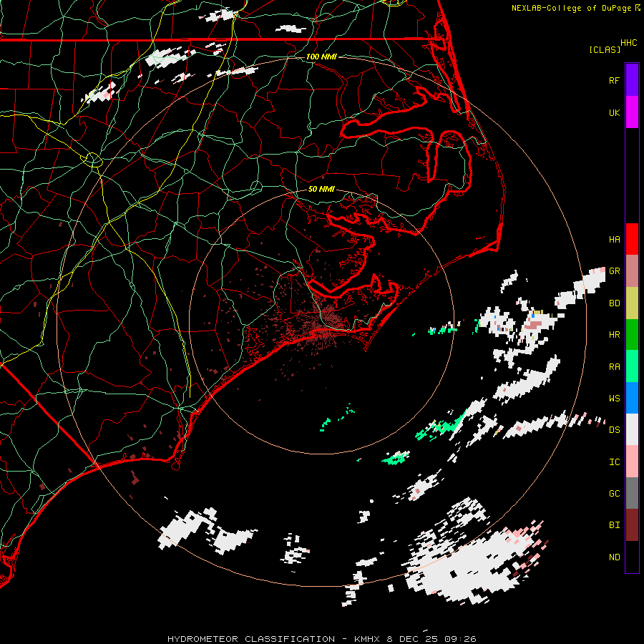The image size is (644, 644).
Task: Click the RF purple legend swatch
Action: click(x=632, y=80)
